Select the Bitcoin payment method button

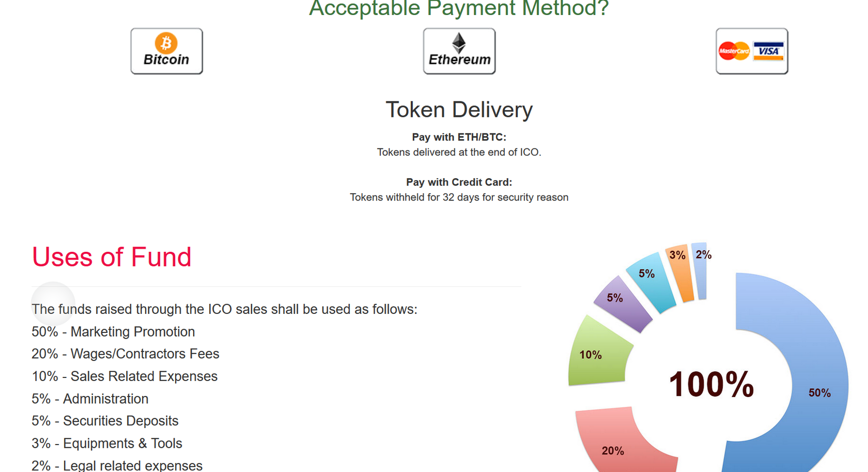[166, 51]
